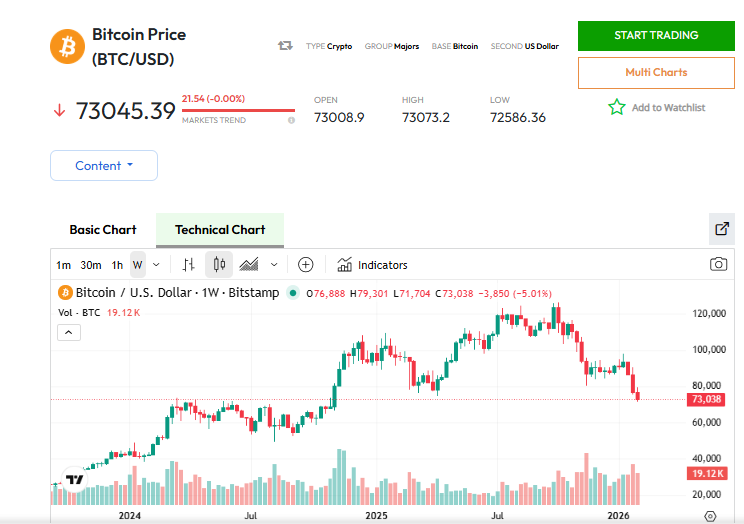Click the compare or add symbol plus icon
This screenshot has height=524, width=744.
[306, 265]
